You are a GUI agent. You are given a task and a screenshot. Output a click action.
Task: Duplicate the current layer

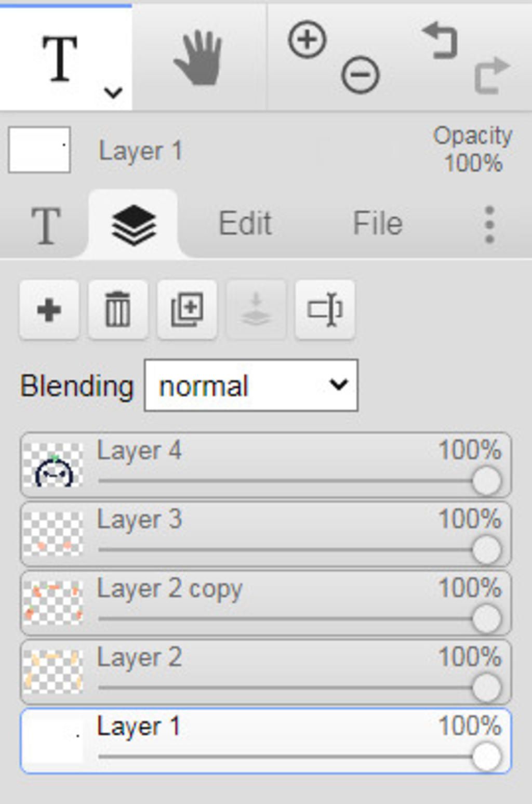(x=187, y=310)
